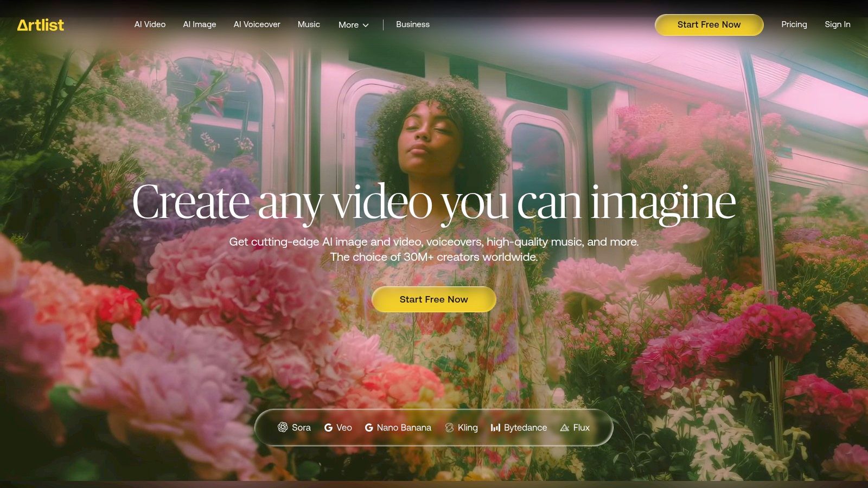Open the Business page link
Screen dimensions: 868x488
(x=412, y=24)
